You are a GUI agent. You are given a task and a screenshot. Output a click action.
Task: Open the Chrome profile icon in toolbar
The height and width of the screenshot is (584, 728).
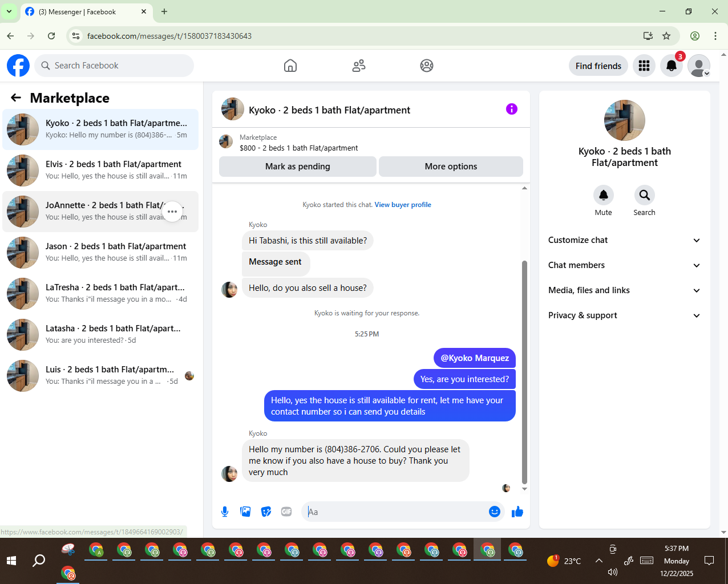(x=695, y=36)
